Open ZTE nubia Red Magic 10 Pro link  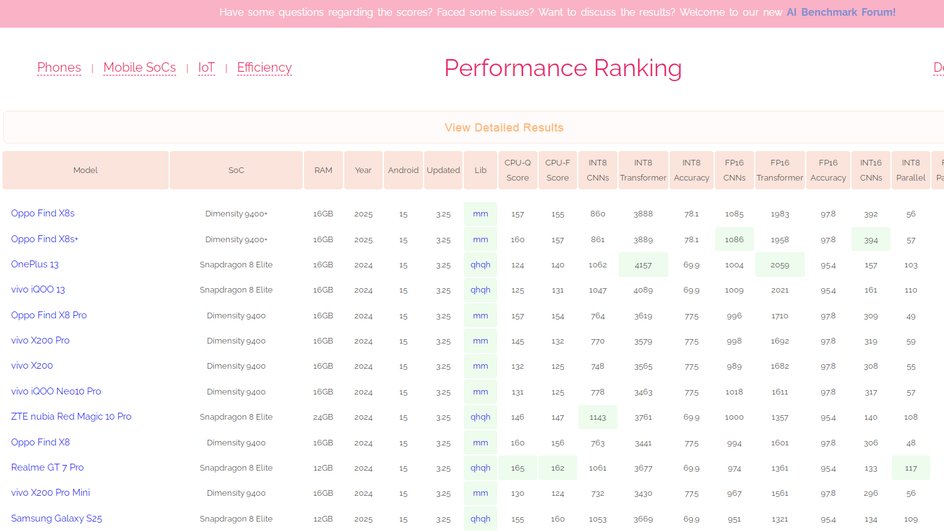(71, 417)
